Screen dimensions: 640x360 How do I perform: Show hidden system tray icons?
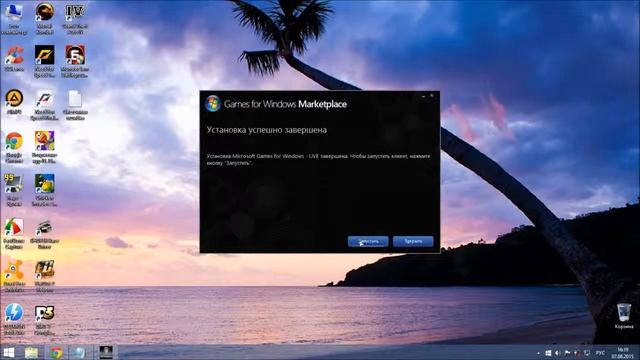pos(538,353)
